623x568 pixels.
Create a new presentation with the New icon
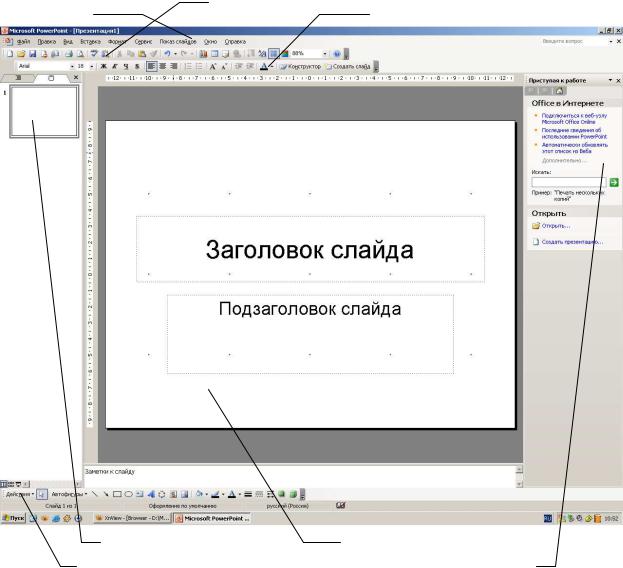(10, 54)
